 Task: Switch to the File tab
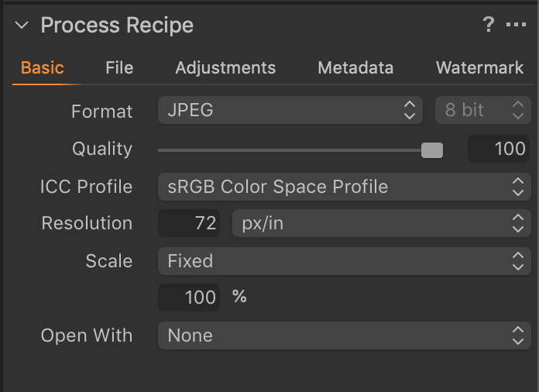[x=119, y=67]
